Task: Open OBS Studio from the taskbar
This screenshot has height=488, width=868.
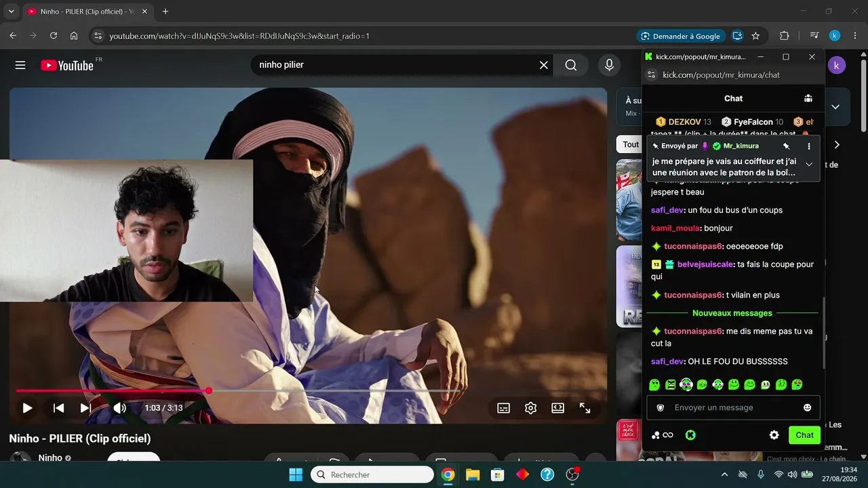Action: click(x=572, y=474)
